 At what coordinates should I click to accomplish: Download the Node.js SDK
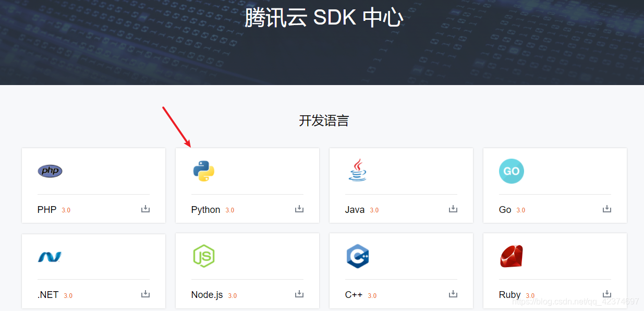tap(299, 294)
